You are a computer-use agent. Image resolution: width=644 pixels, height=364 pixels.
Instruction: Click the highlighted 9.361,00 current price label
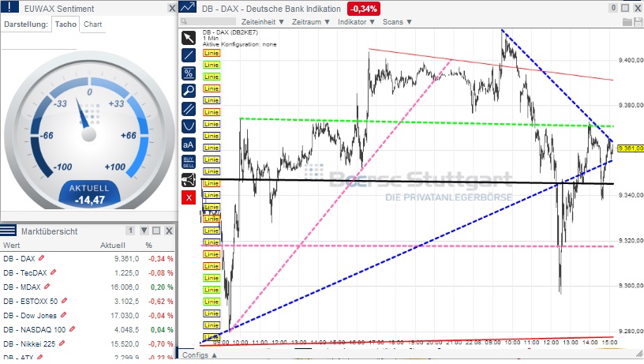631,148
